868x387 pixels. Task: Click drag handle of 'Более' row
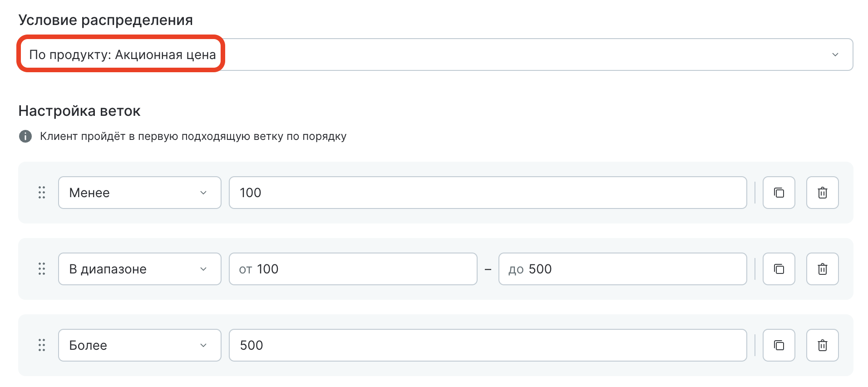[x=42, y=345]
